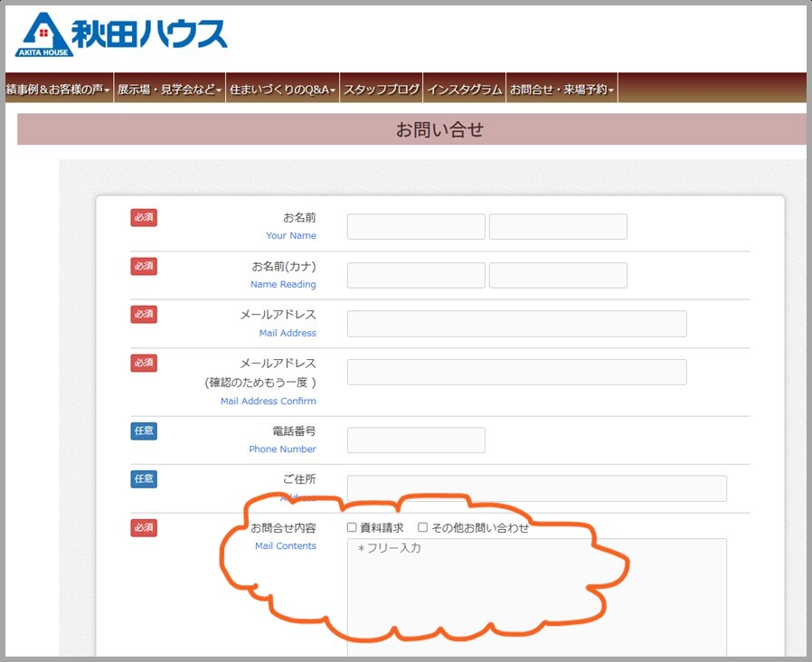This screenshot has height=662, width=812.
Task: Click the first お名前 input field
Action: [416, 226]
